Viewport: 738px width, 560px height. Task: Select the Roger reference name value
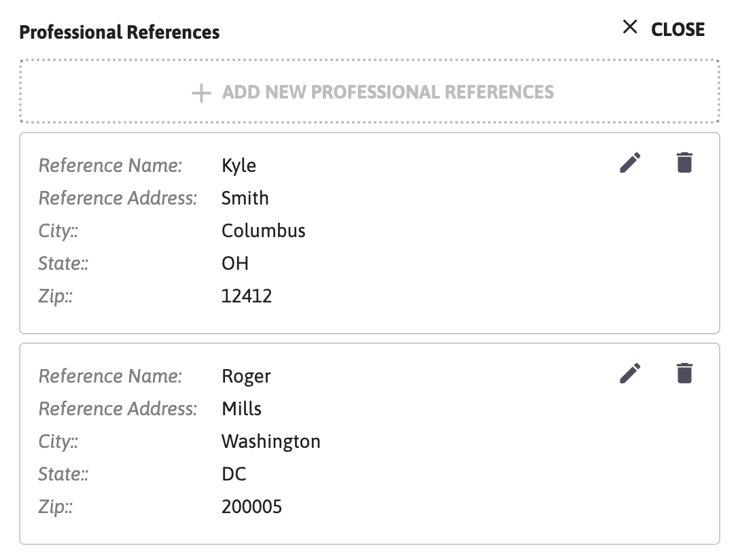pyautogui.click(x=246, y=377)
